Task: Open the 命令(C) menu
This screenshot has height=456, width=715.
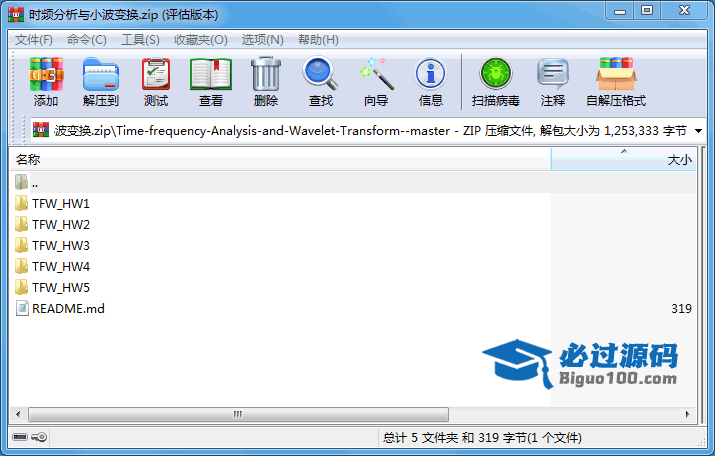Action: coord(87,40)
